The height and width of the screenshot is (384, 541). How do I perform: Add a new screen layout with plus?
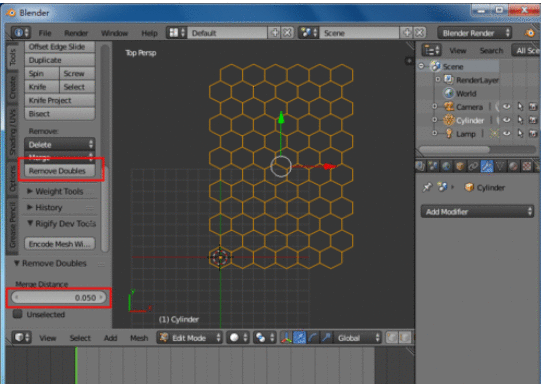pos(275,33)
